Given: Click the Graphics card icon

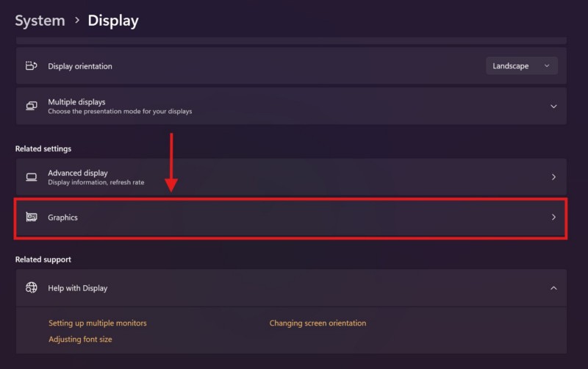Looking at the screenshot, I should pyautogui.click(x=31, y=218).
